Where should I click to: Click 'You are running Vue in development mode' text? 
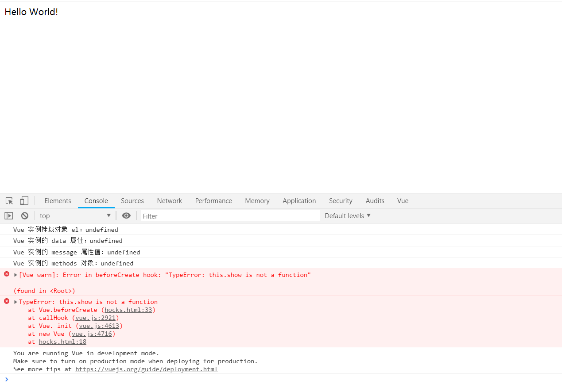86,354
